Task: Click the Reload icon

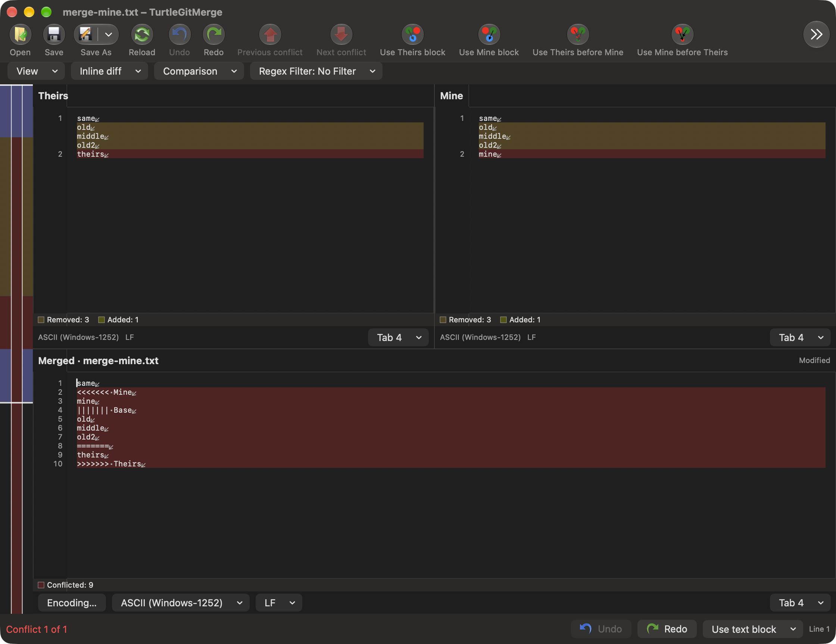Action: tap(142, 34)
